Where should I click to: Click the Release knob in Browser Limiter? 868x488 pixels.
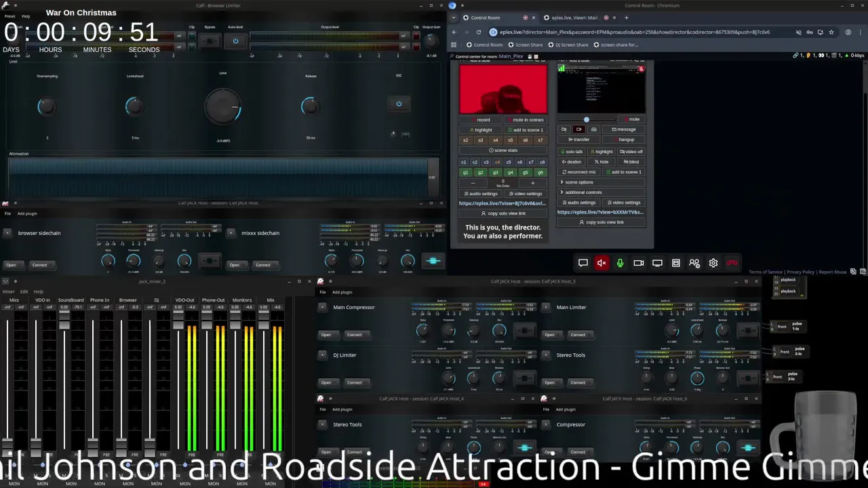(310, 106)
